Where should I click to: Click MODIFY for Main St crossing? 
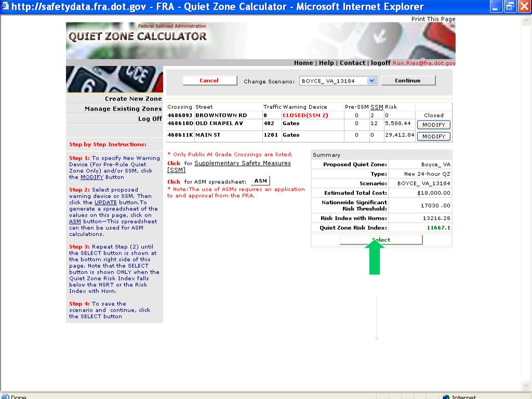point(434,137)
